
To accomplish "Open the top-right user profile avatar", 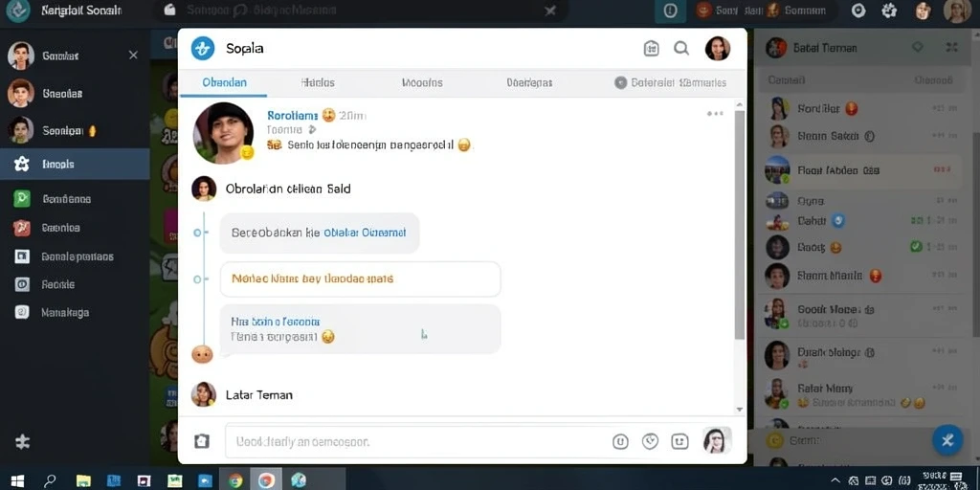I will tap(957, 11).
